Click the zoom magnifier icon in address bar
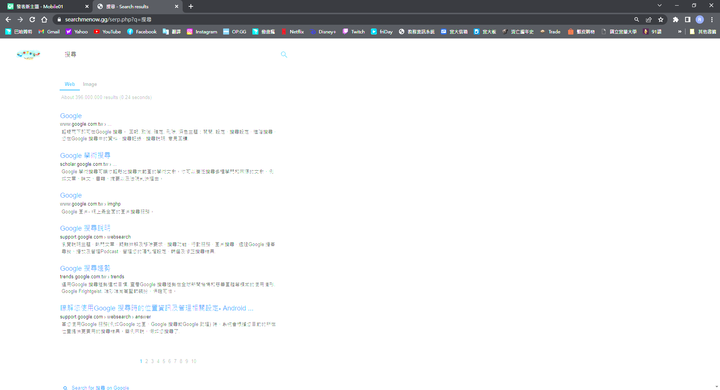The width and height of the screenshot is (720, 390). click(x=636, y=20)
